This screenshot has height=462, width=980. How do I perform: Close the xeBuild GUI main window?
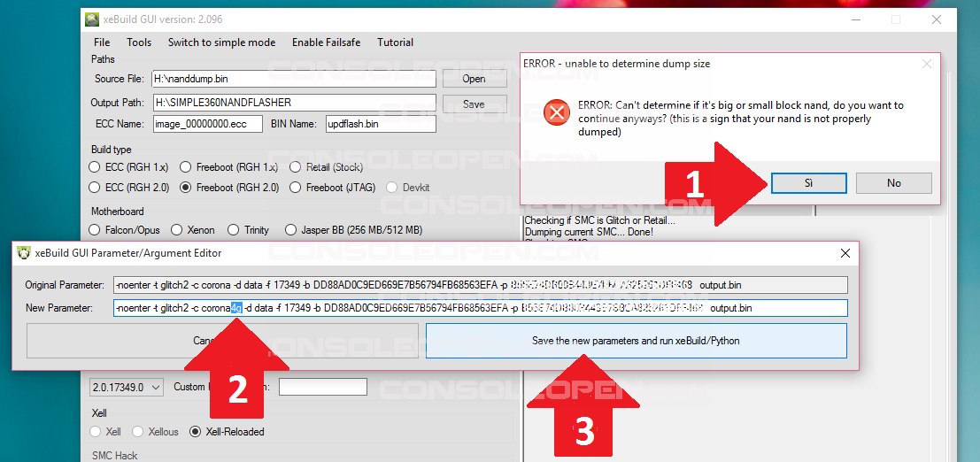[x=937, y=19]
